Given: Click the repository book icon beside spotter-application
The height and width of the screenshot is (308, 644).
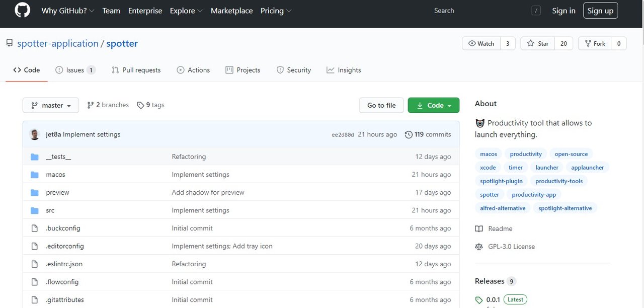Looking at the screenshot, I should (10, 43).
